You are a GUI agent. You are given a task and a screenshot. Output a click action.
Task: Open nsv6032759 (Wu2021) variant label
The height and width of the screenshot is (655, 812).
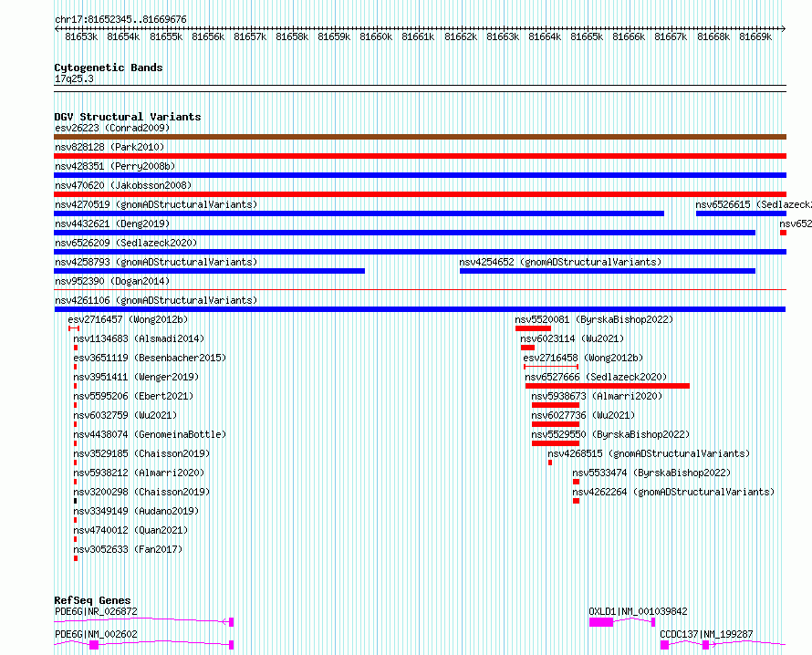tap(125, 415)
